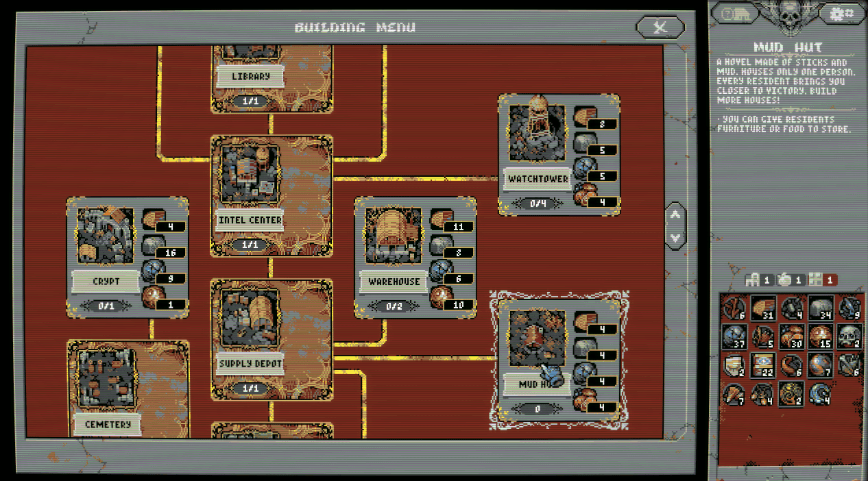Click the Crypt building icon
This screenshot has height=481, width=868.
pos(105,236)
